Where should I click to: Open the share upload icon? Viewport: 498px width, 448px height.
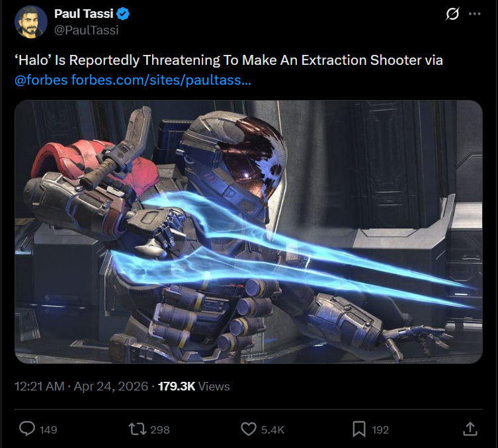click(x=470, y=429)
